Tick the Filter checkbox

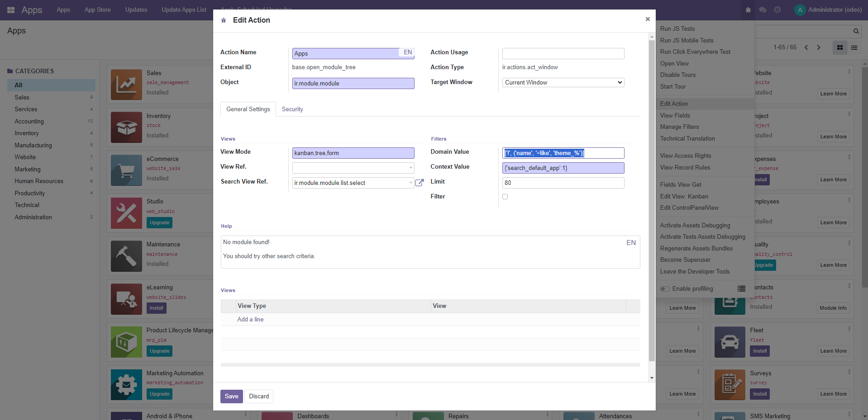pyautogui.click(x=505, y=197)
